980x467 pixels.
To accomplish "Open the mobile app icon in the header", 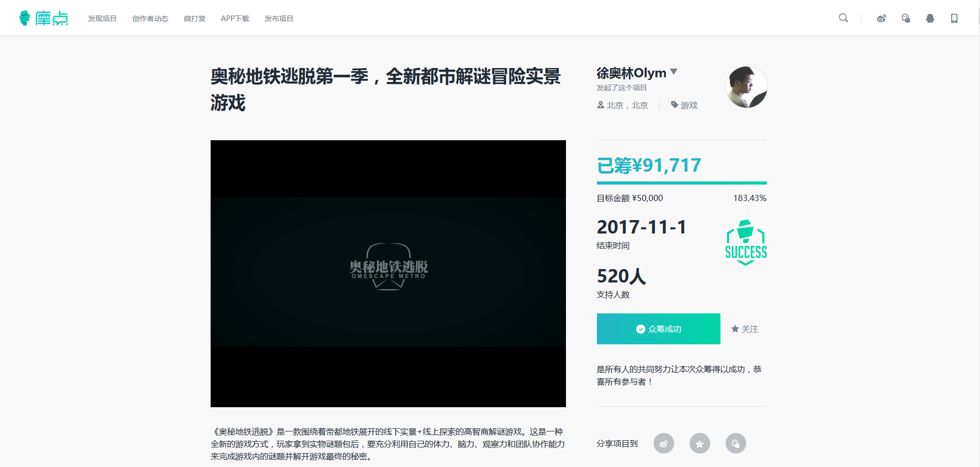I will (x=954, y=18).
